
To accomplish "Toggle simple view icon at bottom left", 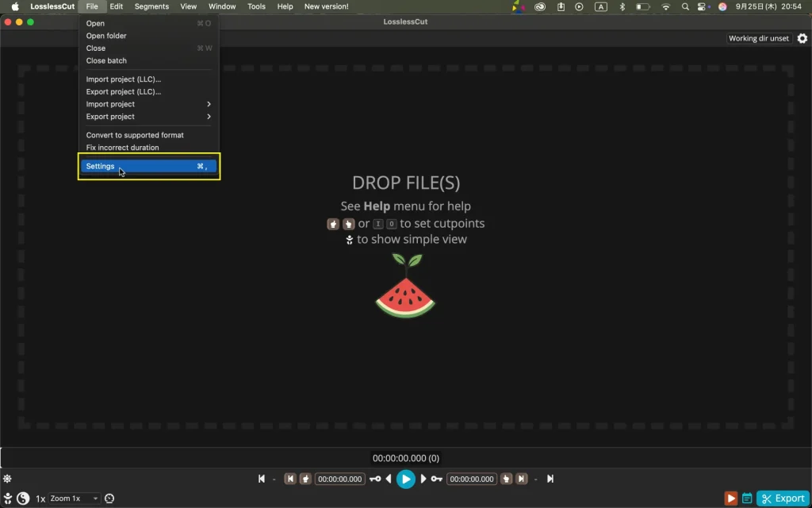I will coord(8,498).
